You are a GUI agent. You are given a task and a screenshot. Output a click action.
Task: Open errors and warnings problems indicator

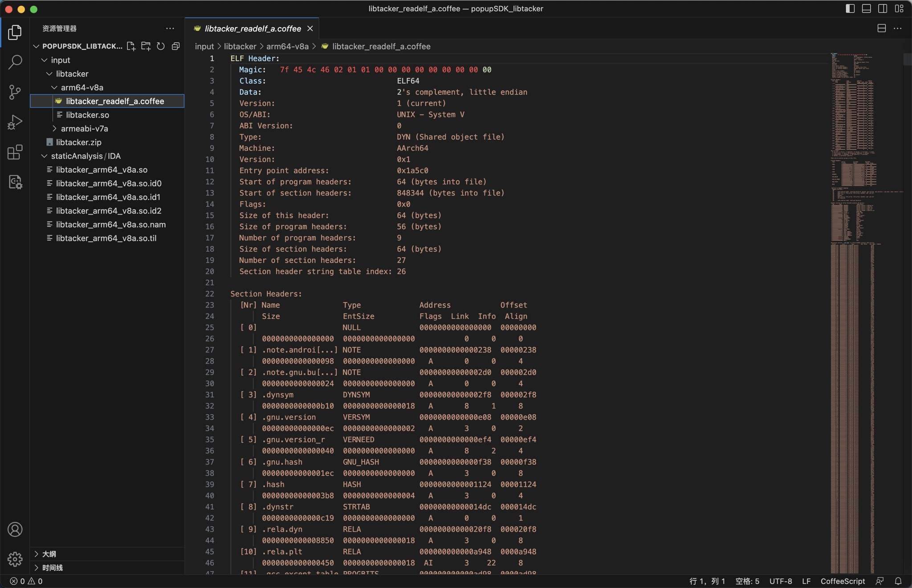point(26,581)
